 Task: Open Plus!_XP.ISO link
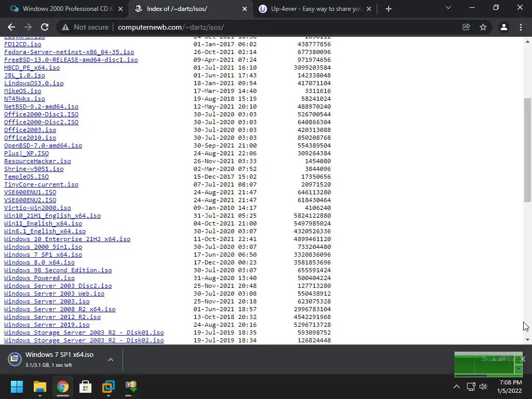coord(26,153)
